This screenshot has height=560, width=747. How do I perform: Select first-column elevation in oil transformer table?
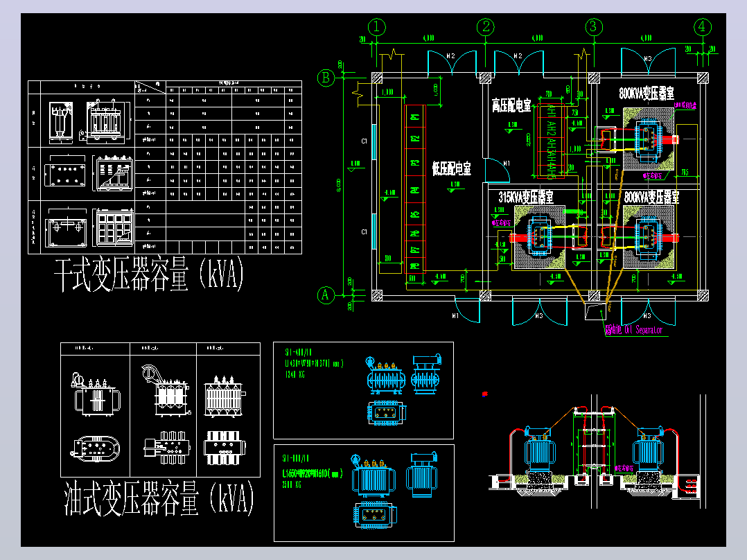[x=96, y=394]
